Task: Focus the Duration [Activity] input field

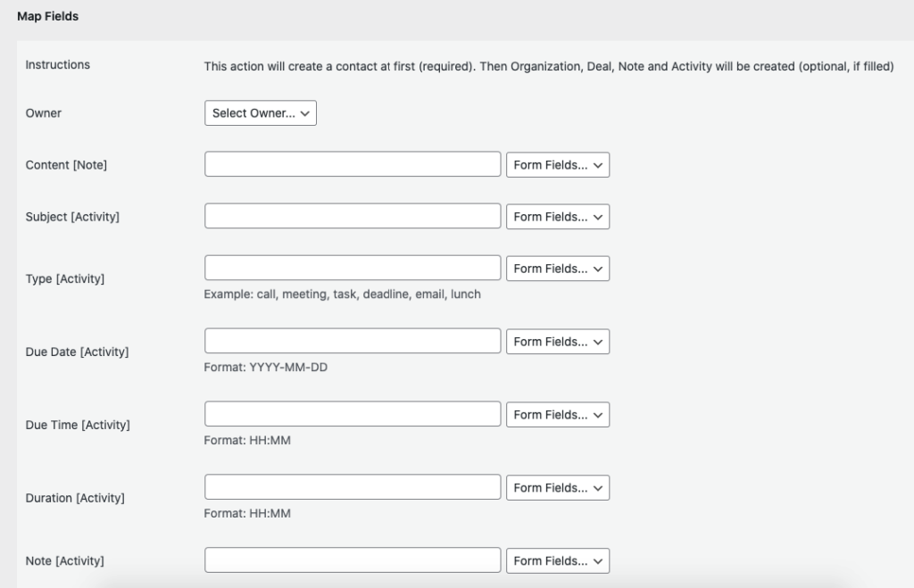Action: [x=352, y=487]
